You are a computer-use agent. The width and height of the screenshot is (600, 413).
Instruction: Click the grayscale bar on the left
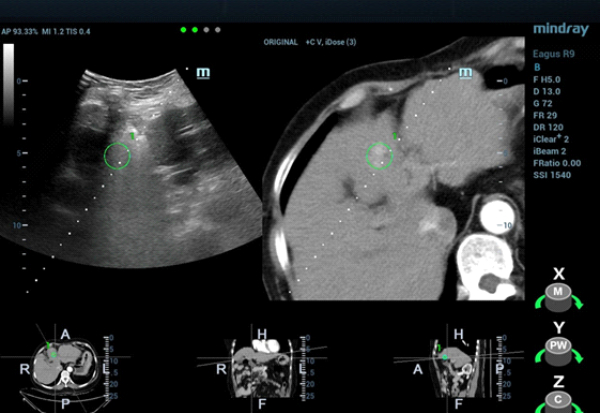[8, 83]
